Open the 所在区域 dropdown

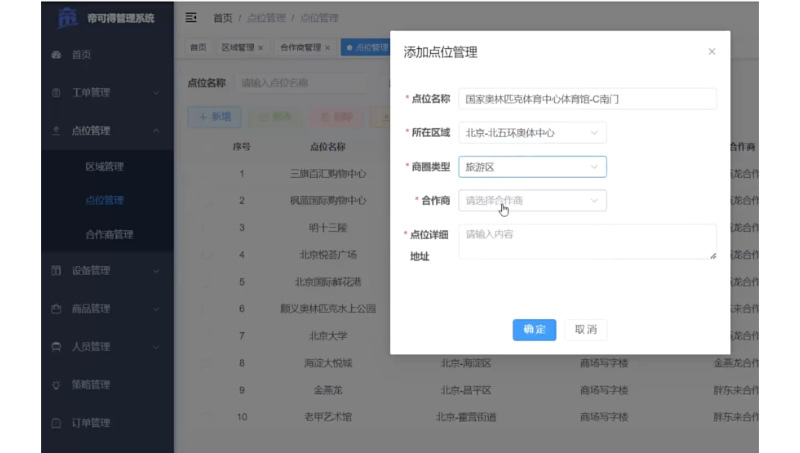532,133
